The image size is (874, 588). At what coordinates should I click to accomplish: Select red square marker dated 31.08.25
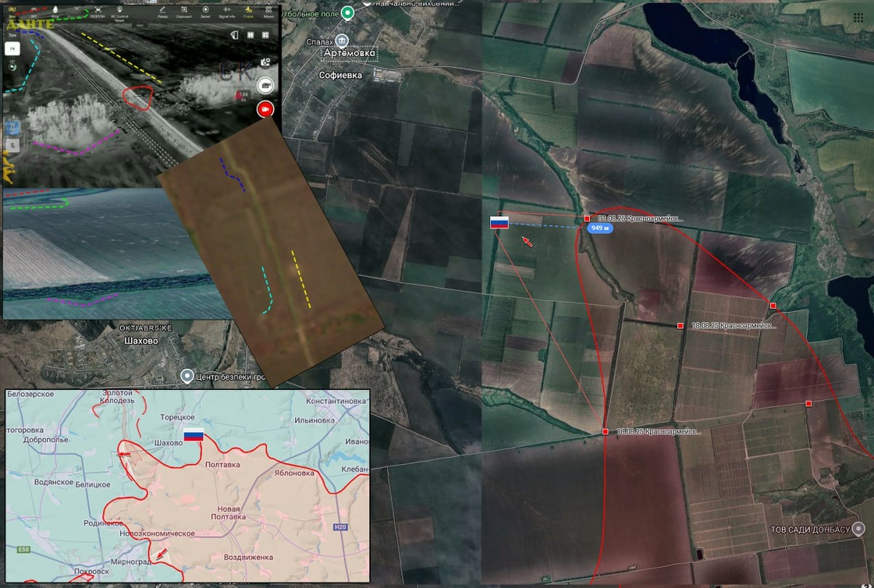tap(587, 218)
